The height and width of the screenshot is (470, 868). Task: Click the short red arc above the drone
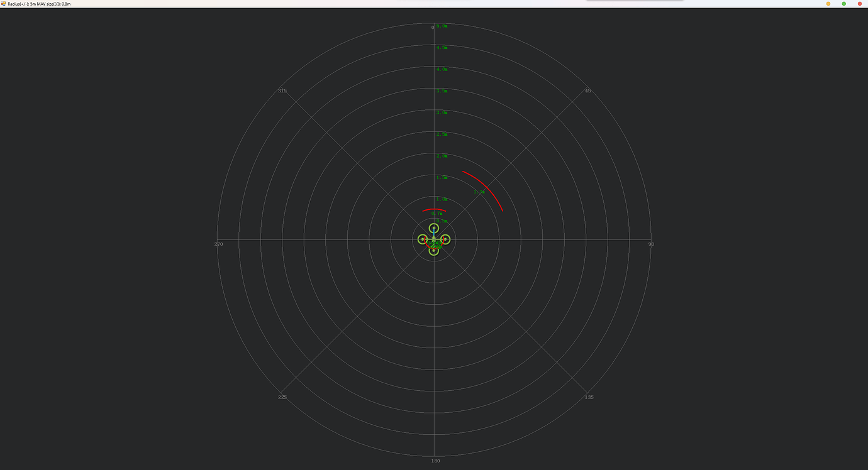pyautogui.click(x=434, y=209)
